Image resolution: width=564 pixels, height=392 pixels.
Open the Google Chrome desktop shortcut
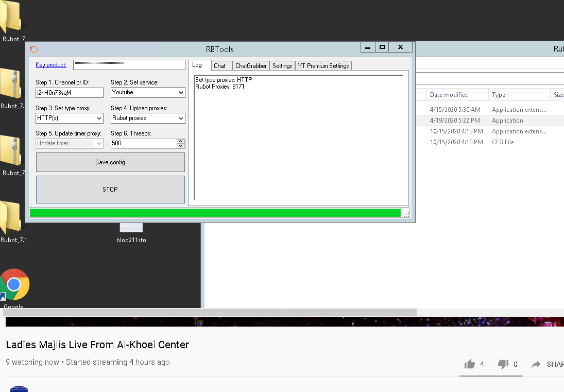coord(14,285)
